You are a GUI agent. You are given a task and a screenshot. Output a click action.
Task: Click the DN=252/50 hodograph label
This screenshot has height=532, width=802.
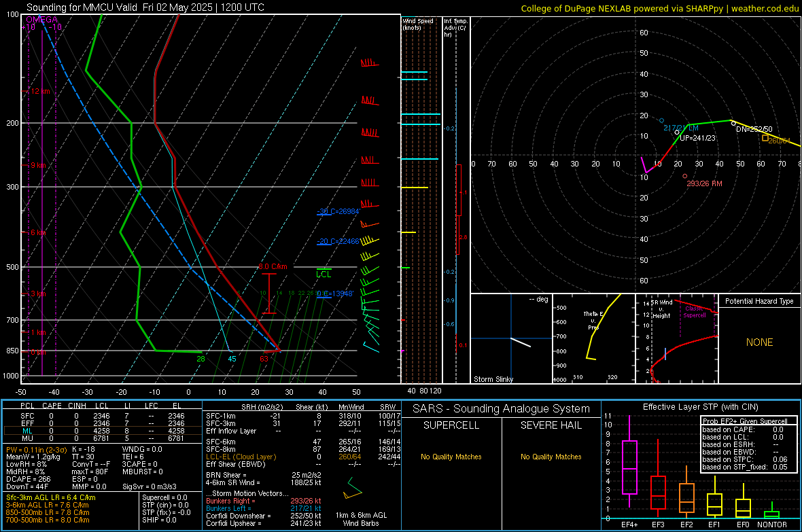coord(754,129)
